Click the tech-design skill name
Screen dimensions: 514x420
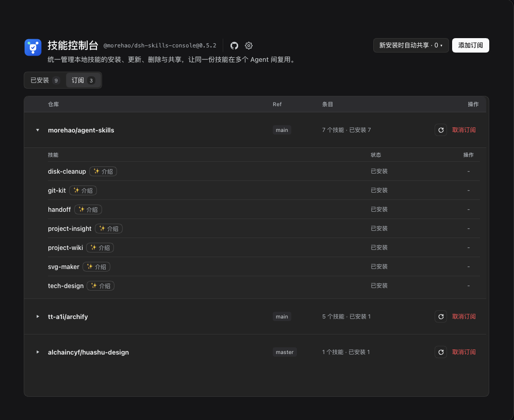[x=65, y=285]
